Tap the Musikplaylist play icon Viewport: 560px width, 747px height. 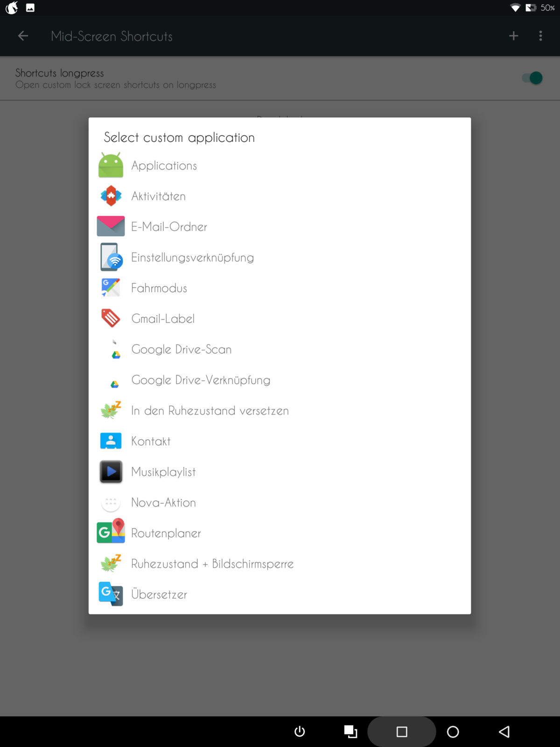click(x=111, y=472)
